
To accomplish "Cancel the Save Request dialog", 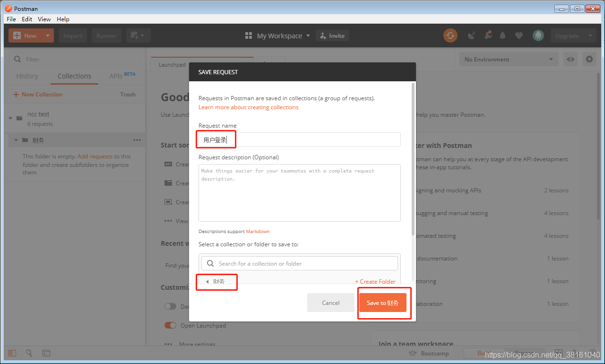I will (331, 303).
